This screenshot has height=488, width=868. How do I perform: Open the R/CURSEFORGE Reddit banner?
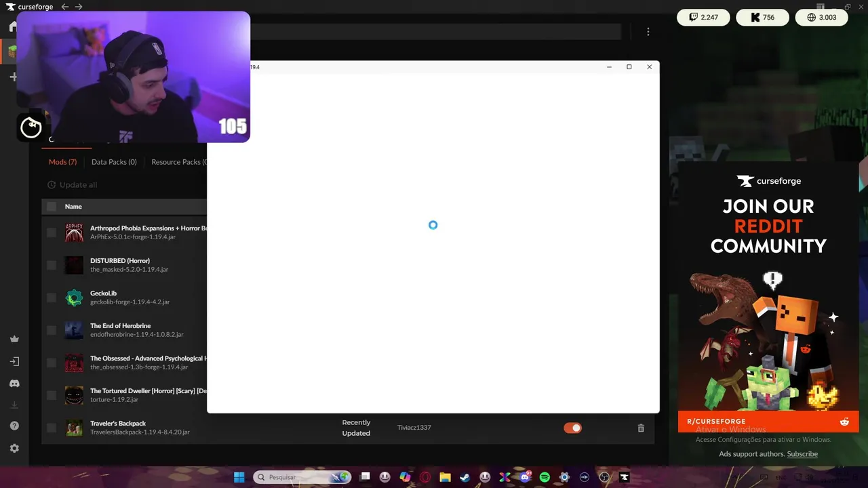768,422
